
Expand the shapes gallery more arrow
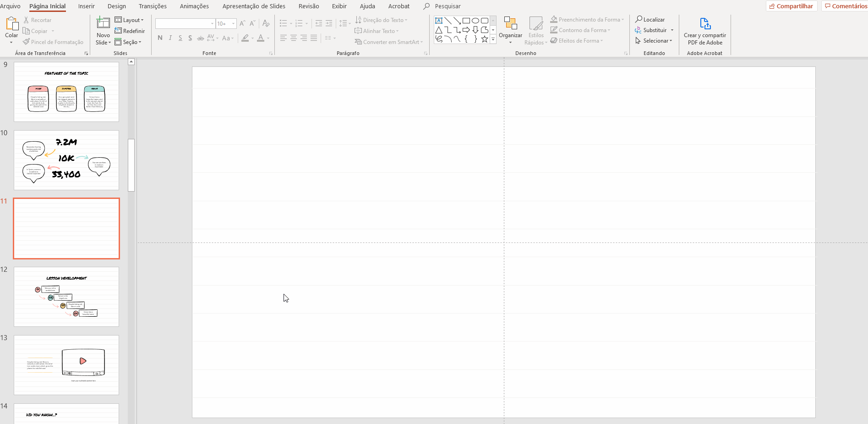(x=493, y=39)
